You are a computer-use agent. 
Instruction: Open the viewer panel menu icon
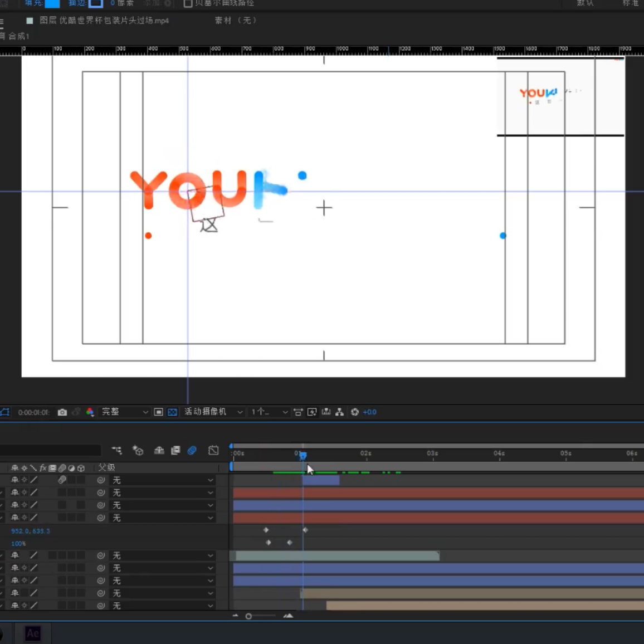tap(2, 22)
